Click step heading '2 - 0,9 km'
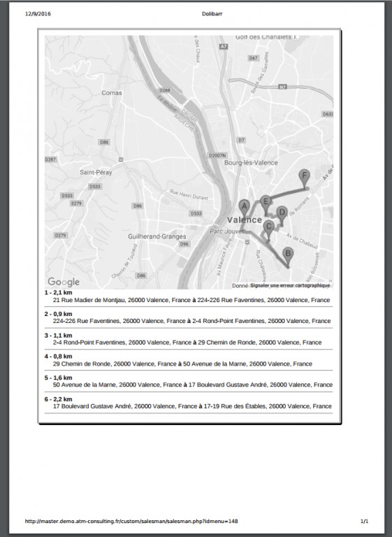The height and width of the screenshot is (537, 392). pos(58,314)
